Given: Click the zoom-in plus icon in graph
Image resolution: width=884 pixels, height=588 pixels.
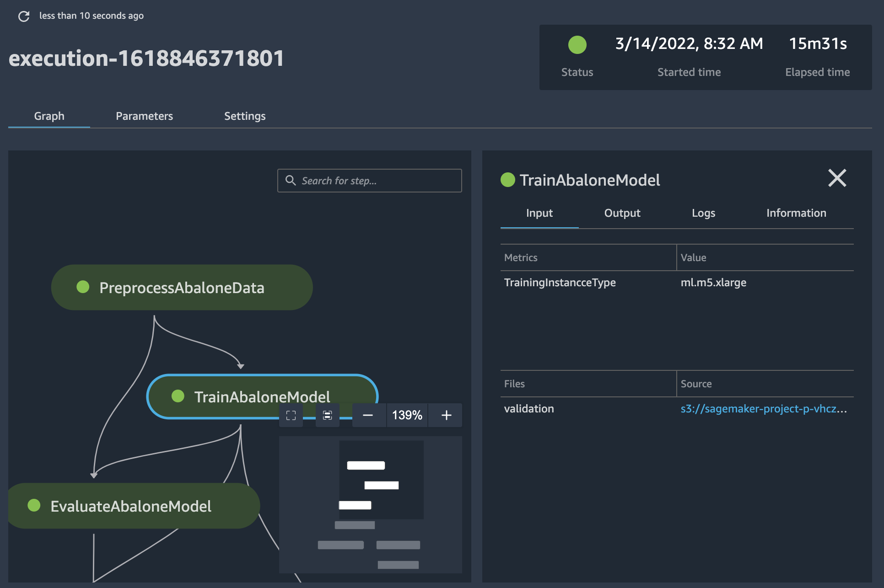Looking at the screenshot, I should 446,415.
